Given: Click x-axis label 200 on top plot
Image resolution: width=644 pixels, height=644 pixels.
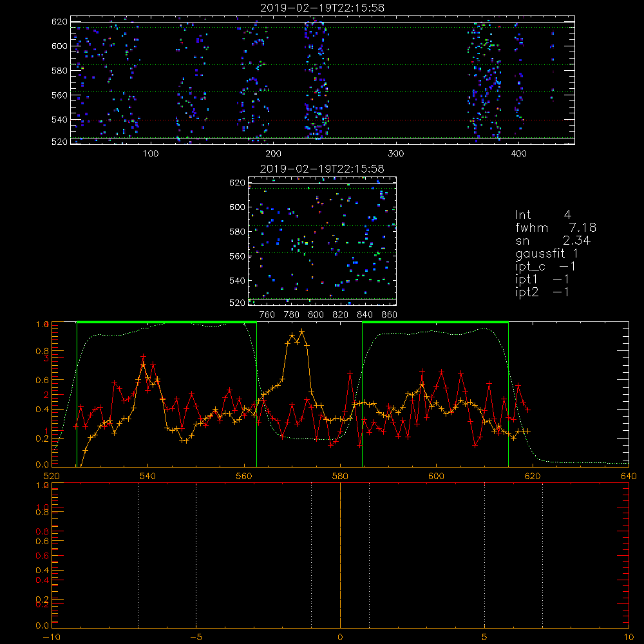Looking at the screenshot, I should (273, 154).
